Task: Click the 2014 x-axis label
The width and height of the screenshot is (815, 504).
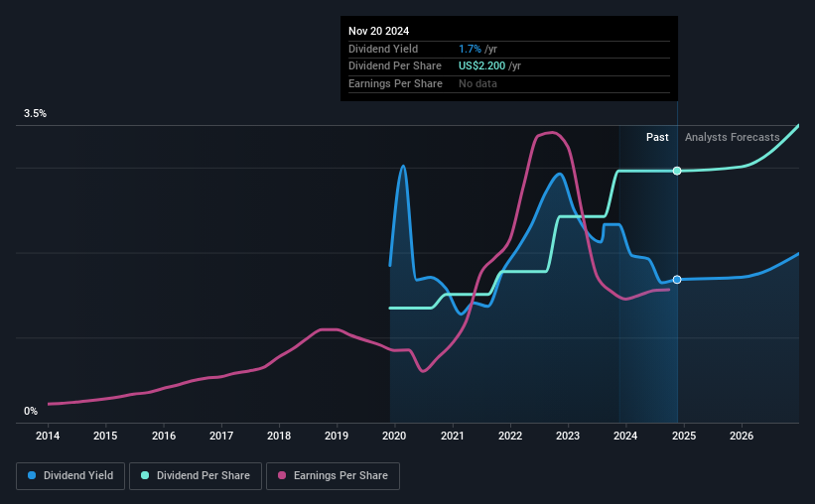Action: click(x=48, y=436)
